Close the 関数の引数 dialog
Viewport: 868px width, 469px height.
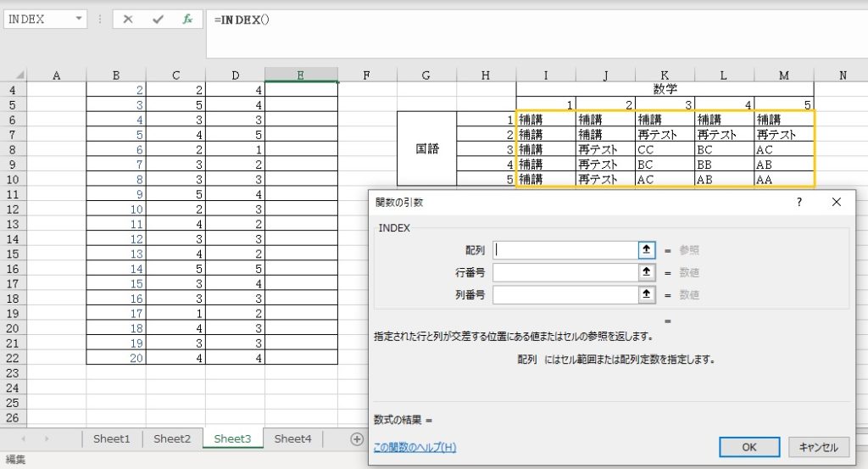pyautogui.click(x=837, y=202)
